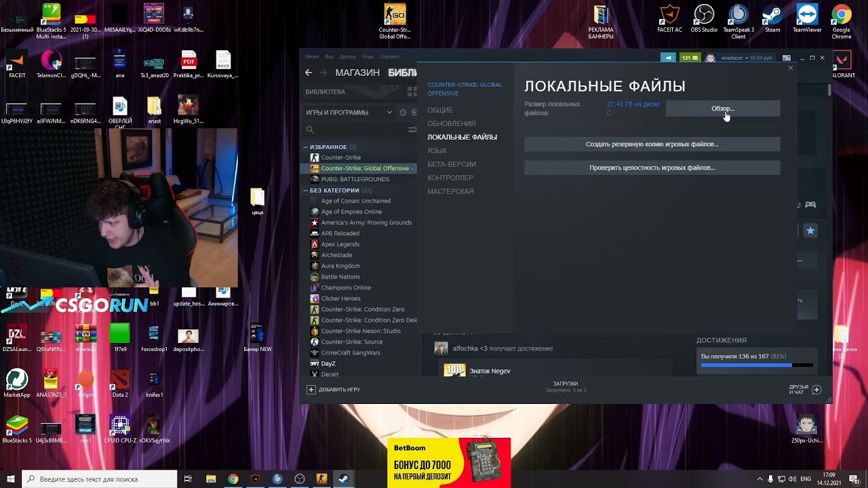Expand the ИГРЫ И ПРОГРАММЫ dropdown
Viewport: 868px width, 488px height.
pyautogui.click(x=349, y=113)
